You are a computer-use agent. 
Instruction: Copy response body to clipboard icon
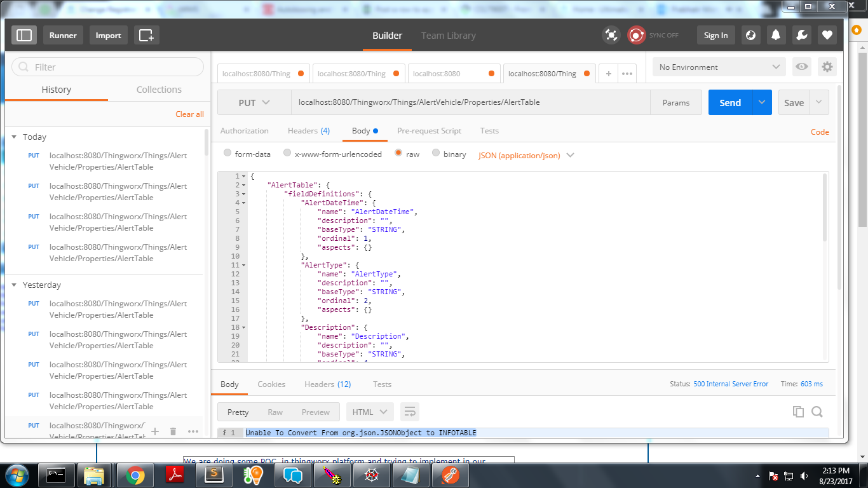(798, 412)
